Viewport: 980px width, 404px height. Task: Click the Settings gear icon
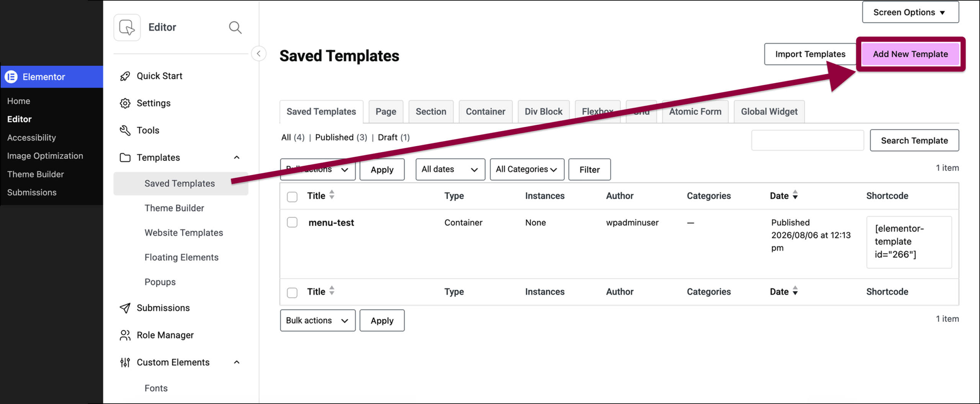(125, 103)
